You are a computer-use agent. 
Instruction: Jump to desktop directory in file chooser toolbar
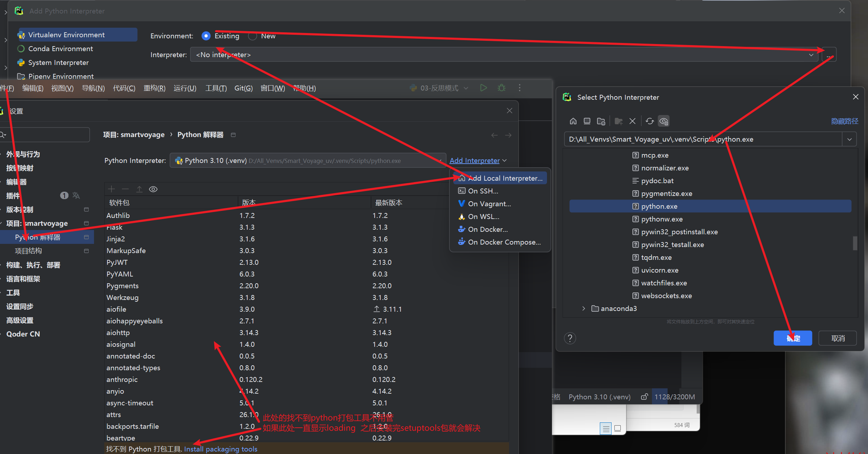pos(587,121)
